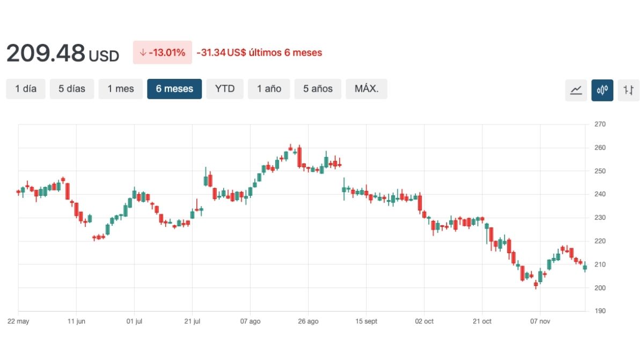Select the candlestick chart type icon

point(602,90)
